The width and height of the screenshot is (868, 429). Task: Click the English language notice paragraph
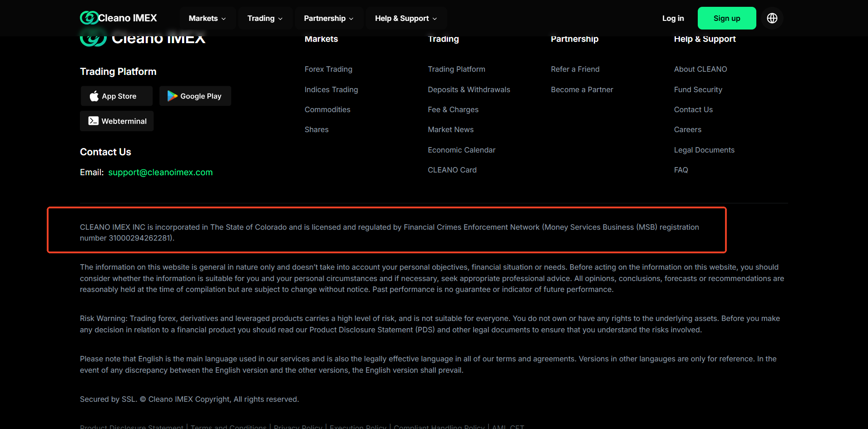428,365
